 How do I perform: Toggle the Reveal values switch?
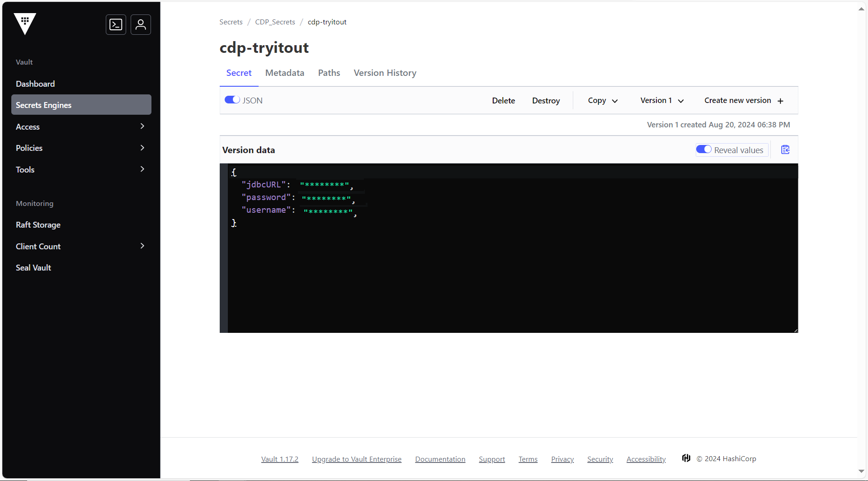(x=703, y=149)
